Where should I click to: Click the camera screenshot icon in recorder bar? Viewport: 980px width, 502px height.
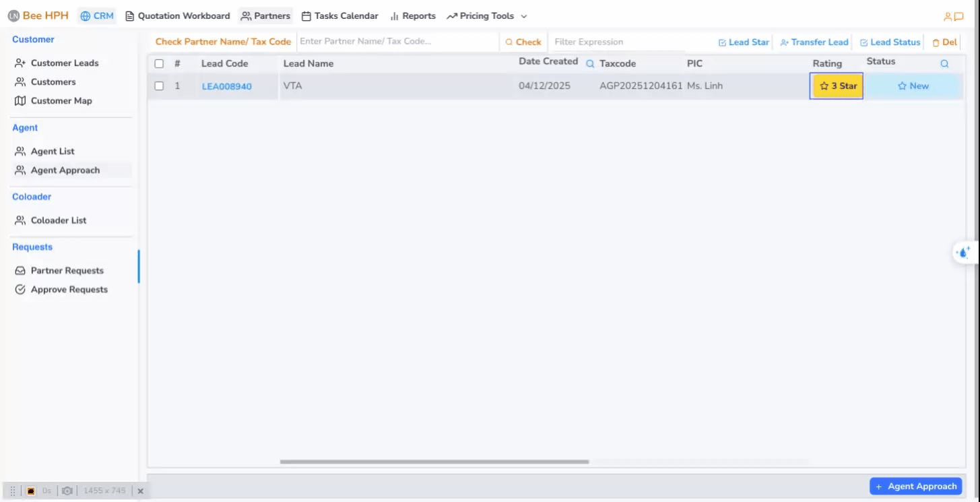pos(67,491)
